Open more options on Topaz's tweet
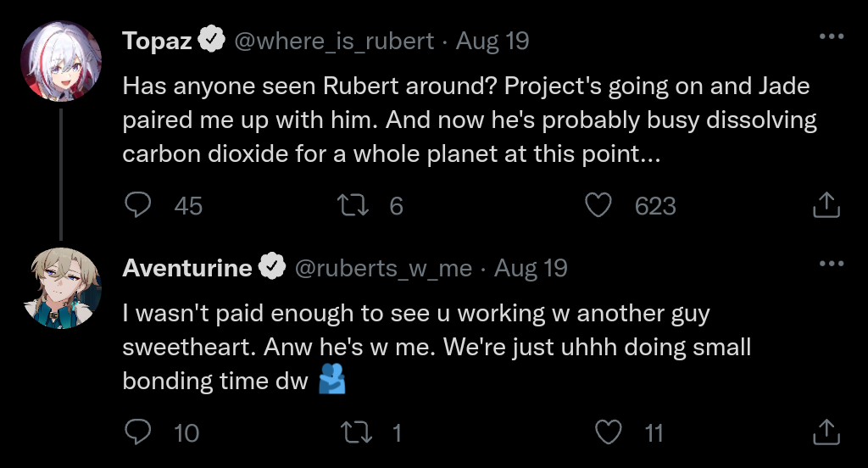Image resolution: width=868 pixels, height=468 pixels. [831, 36]
